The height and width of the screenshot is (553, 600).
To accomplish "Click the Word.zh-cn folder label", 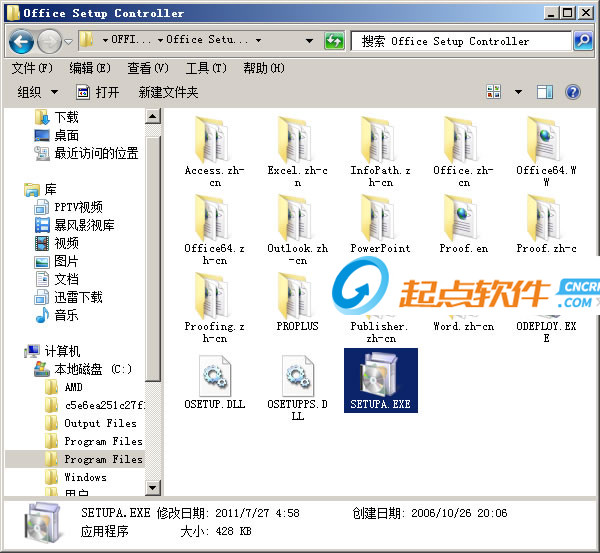I will tap(463, 326).
